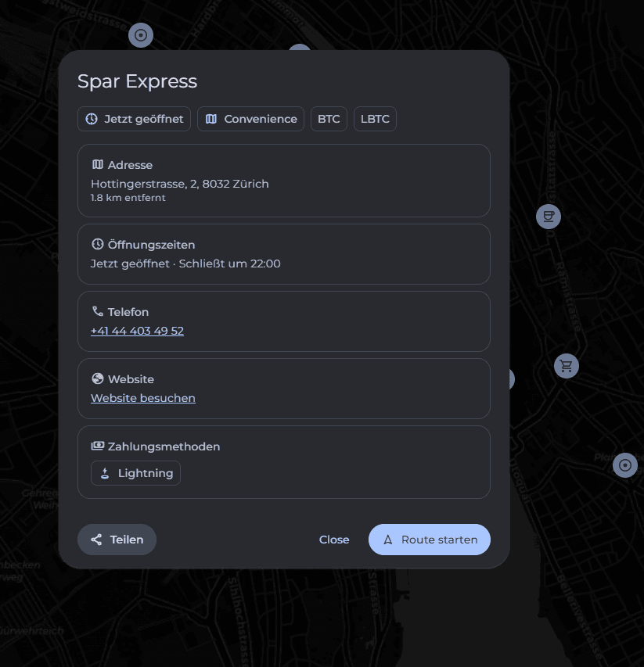Open the Website besuchen link

[143, 398]
